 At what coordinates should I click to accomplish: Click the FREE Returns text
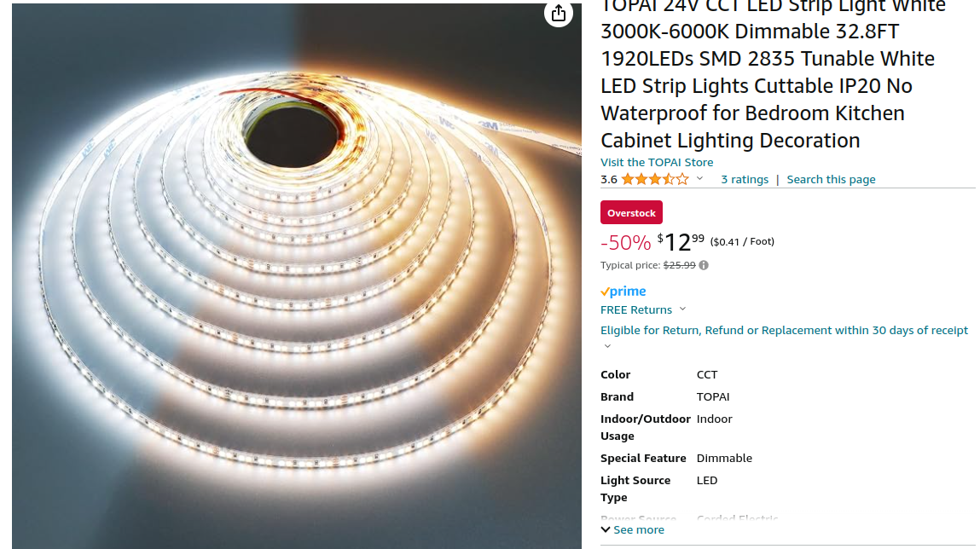coord(636,309)
